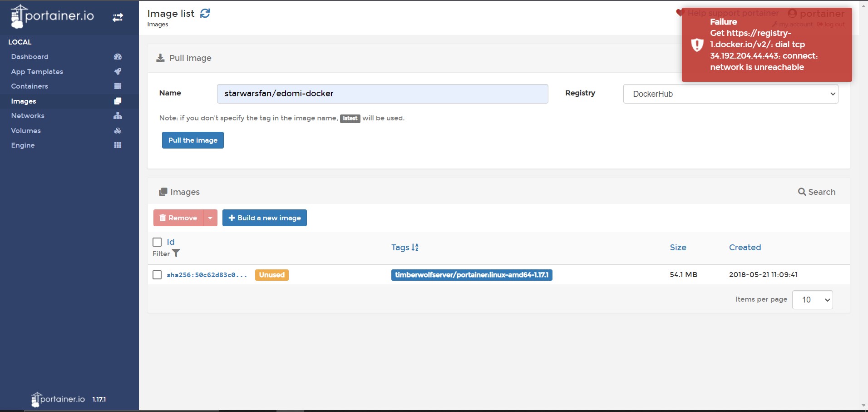Screen dimensions: 868x412
Task: Click the latest tag badge in note
Action: tap(350, 118)
